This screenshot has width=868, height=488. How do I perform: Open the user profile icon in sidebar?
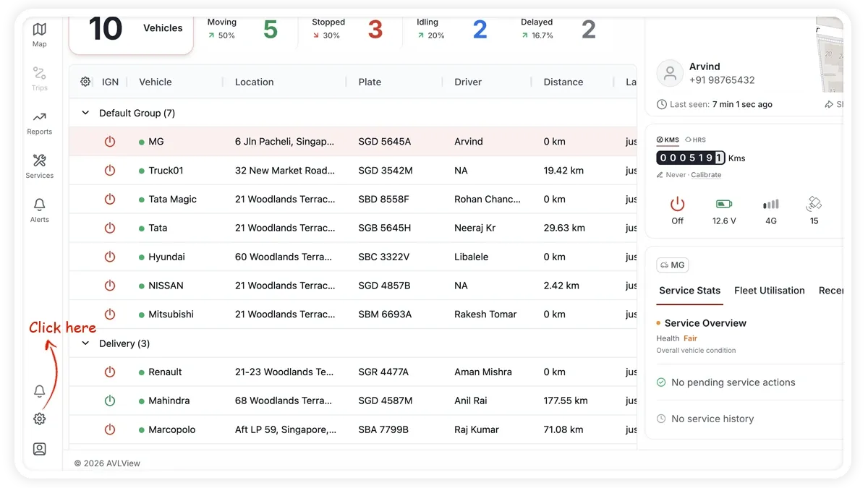[x=40, y=449]
